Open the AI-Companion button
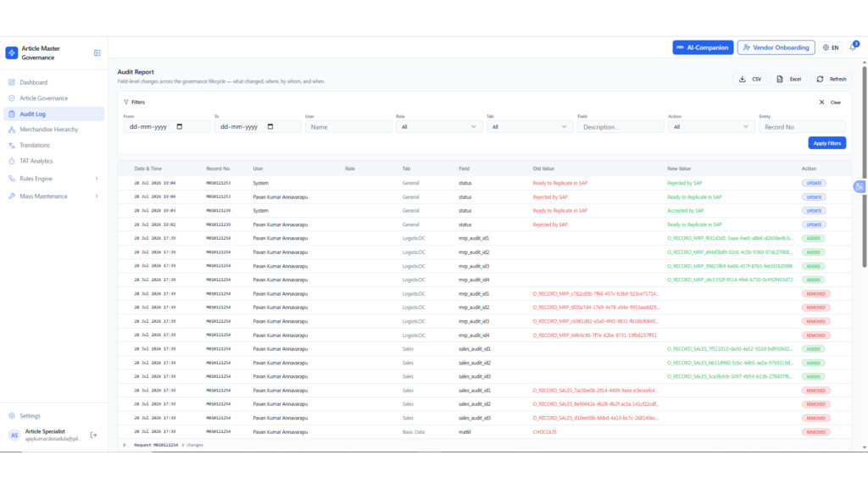868x488 pixels. tap(703, 47)
